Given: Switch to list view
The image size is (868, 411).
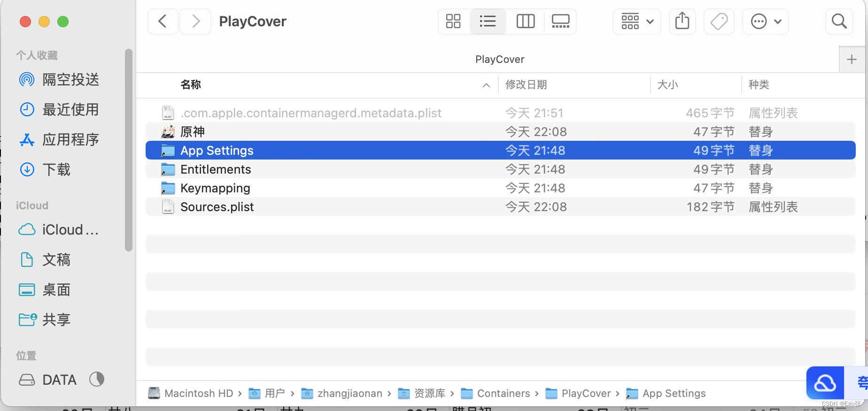Looking at the screenshot, I should (488, 21).
